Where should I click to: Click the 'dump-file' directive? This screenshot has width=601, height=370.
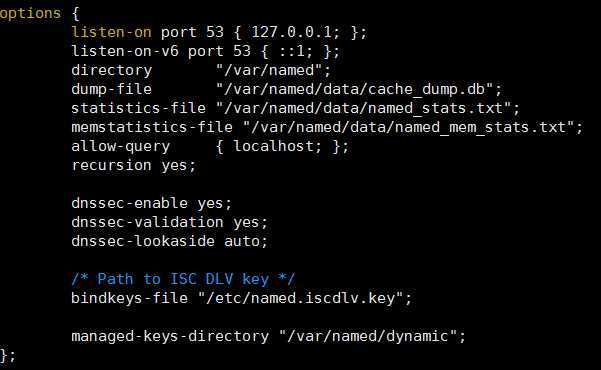[x=112, y=89]
